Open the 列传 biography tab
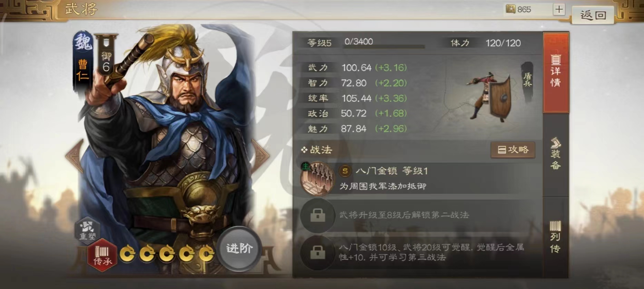This screenshot has width=644, height=289. [x=556, y=237]
